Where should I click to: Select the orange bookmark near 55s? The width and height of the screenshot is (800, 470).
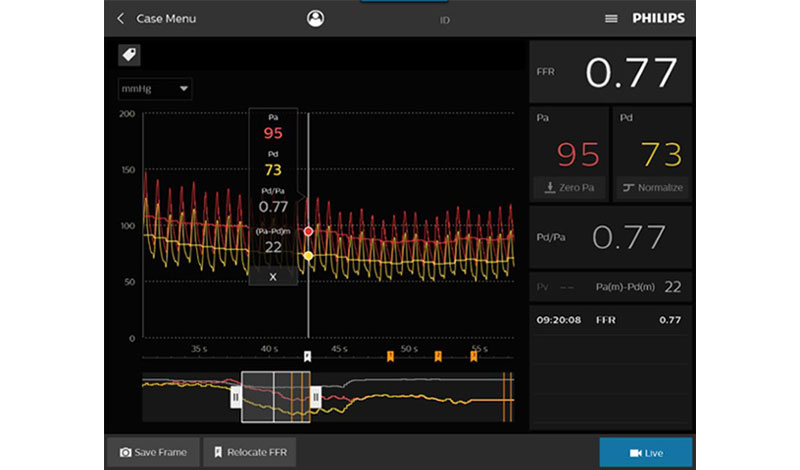(x=473, y=356)
